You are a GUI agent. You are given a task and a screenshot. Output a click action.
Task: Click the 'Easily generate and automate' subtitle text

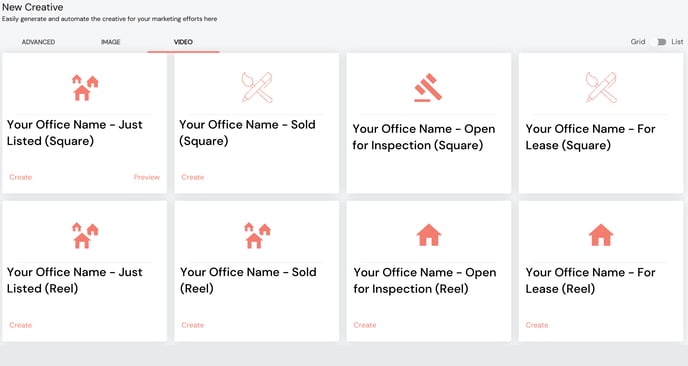pyautogui.click(x=110, y=19)
